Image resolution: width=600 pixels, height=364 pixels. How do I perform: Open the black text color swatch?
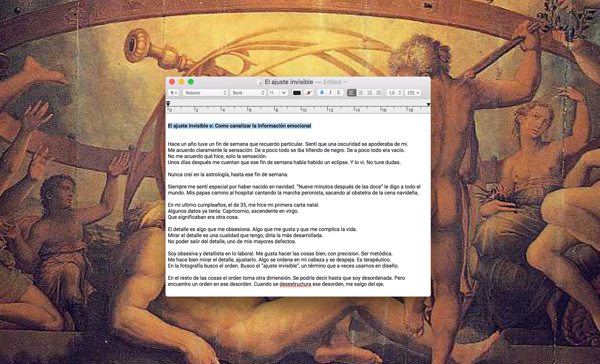point(297,93)
